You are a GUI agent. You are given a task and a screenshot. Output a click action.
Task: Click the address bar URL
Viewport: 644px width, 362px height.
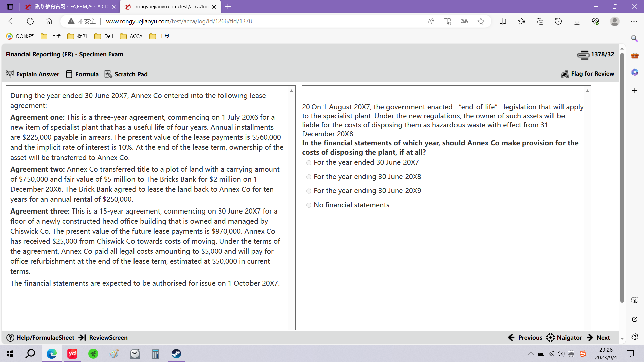click(x=179, y=21)
